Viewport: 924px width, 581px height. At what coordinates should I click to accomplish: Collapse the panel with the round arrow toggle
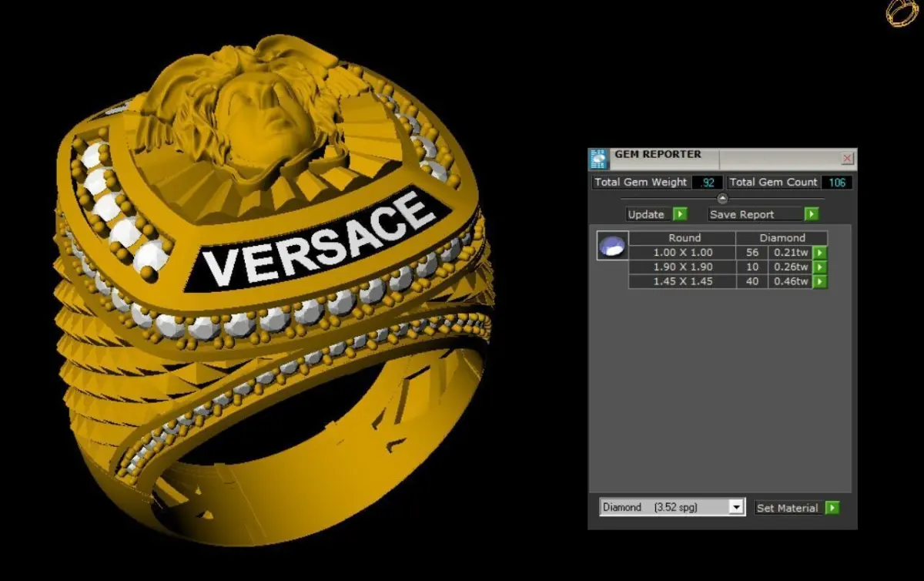(722, 198)
